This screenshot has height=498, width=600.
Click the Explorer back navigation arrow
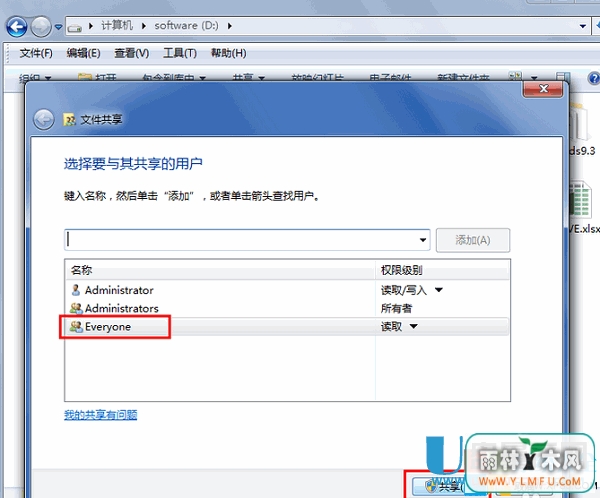click(16, 27)
